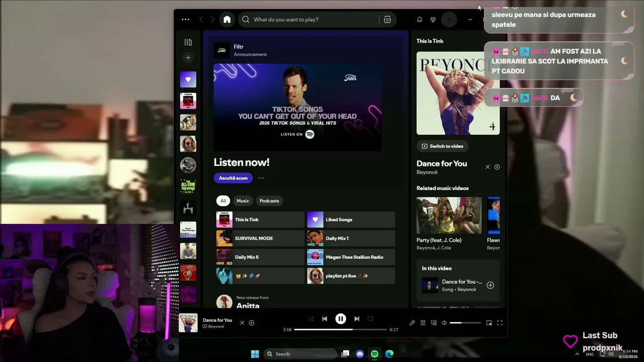The width and height of the screenshot is (644, 362).
Task: Open the three-dot menu beside Ascultă acum
Action: click(261, 178)
